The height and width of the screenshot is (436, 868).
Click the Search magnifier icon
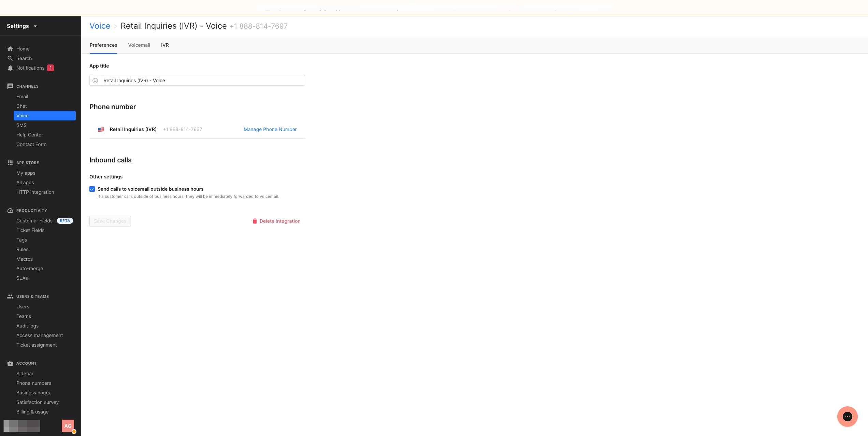(10, 58)
